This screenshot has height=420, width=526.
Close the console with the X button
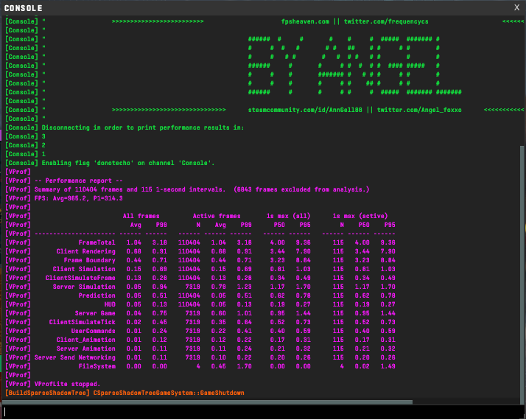[x=516, y=7]
